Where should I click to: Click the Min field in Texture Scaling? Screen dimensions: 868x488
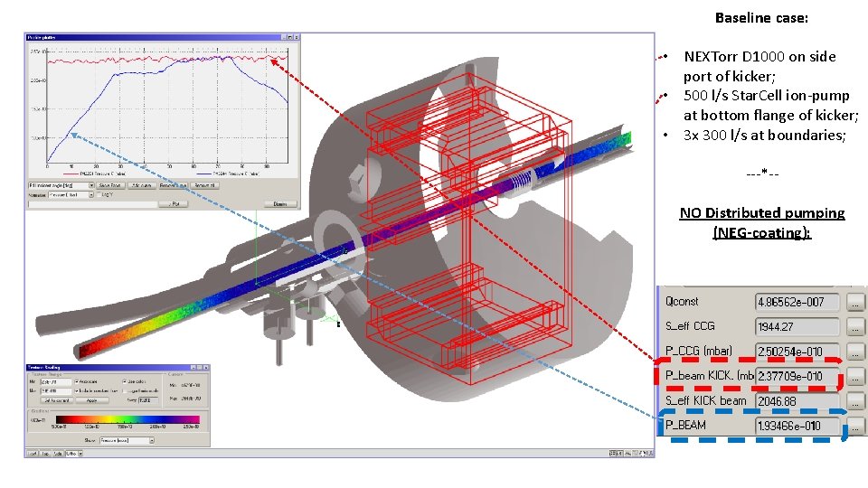[x=56, y=381]
